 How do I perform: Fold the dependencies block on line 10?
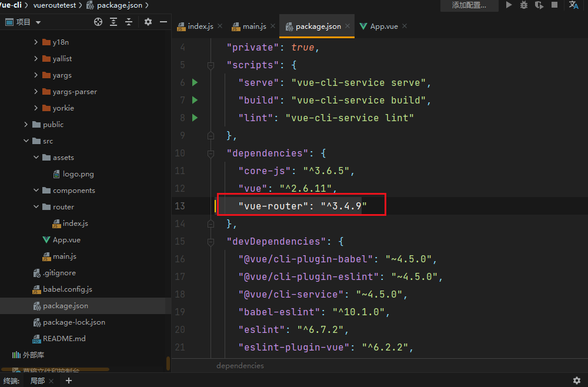pos(211,154)
